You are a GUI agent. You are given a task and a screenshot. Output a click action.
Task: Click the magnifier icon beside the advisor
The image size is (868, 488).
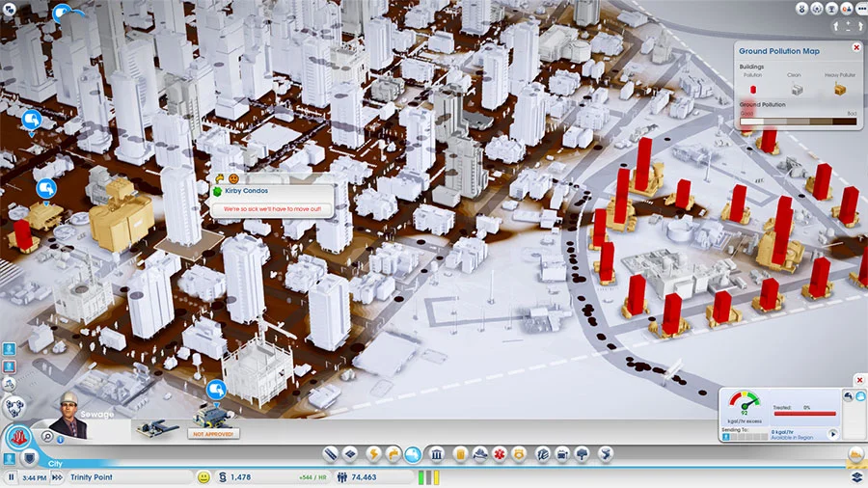(47, 437)
